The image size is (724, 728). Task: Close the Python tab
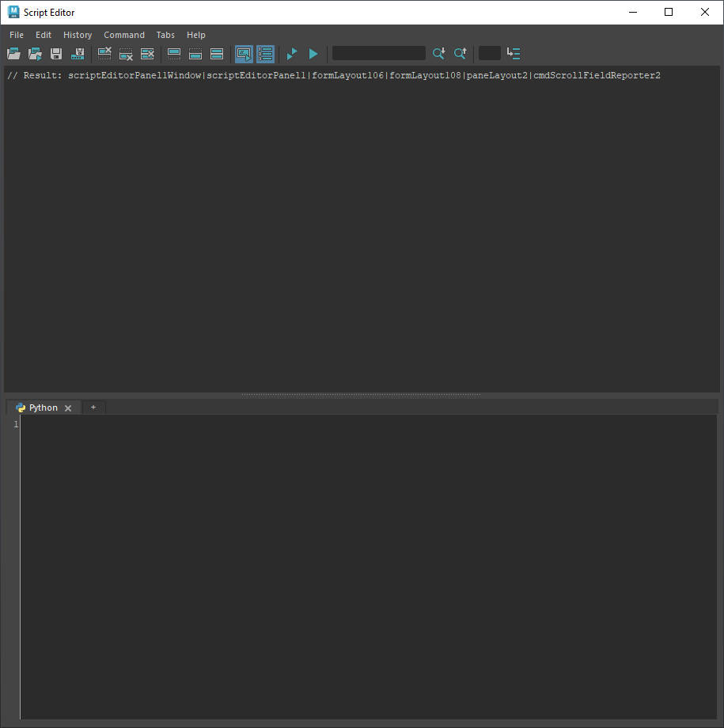[68, 408]
